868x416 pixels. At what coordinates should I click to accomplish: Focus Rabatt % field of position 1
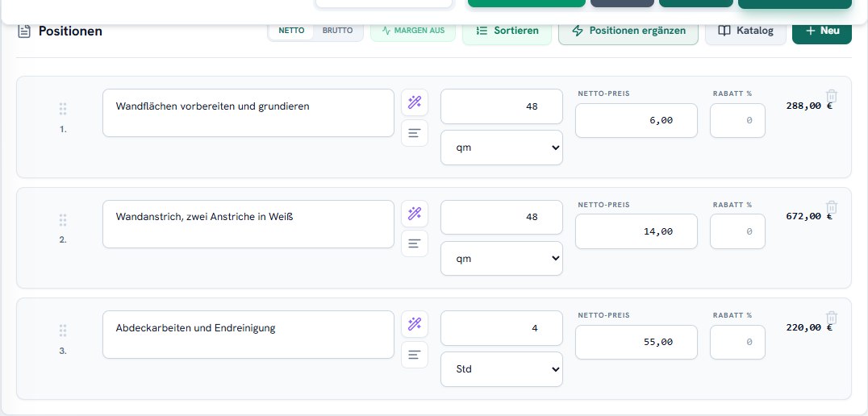[x=738, y=120]
